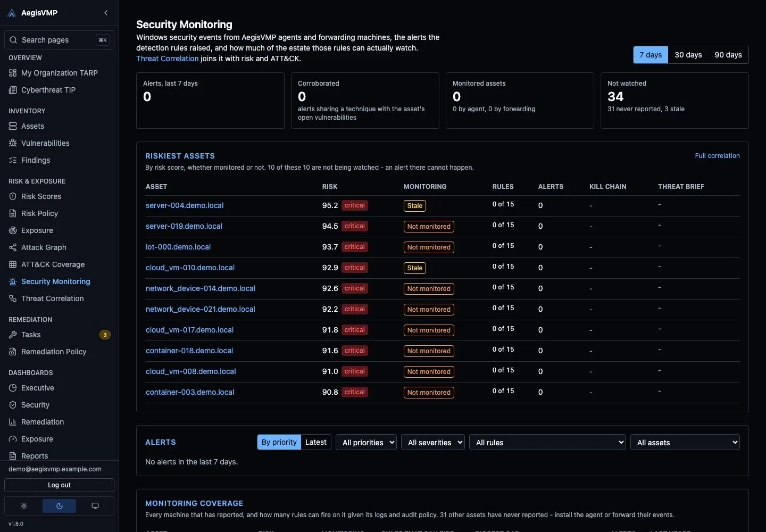This screenshot has width=766, height=532.
Task: Open Reports in sidebar
Action: coord(59,456)
